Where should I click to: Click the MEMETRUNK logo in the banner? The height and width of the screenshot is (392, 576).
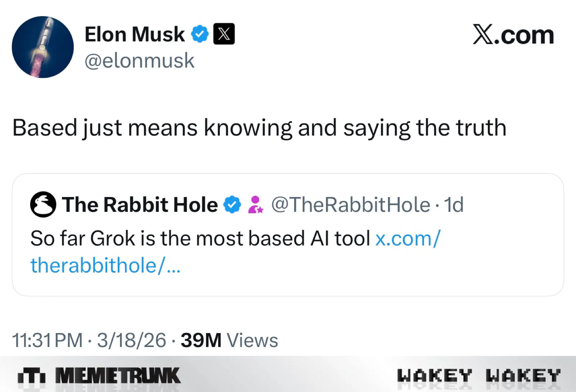99,376
